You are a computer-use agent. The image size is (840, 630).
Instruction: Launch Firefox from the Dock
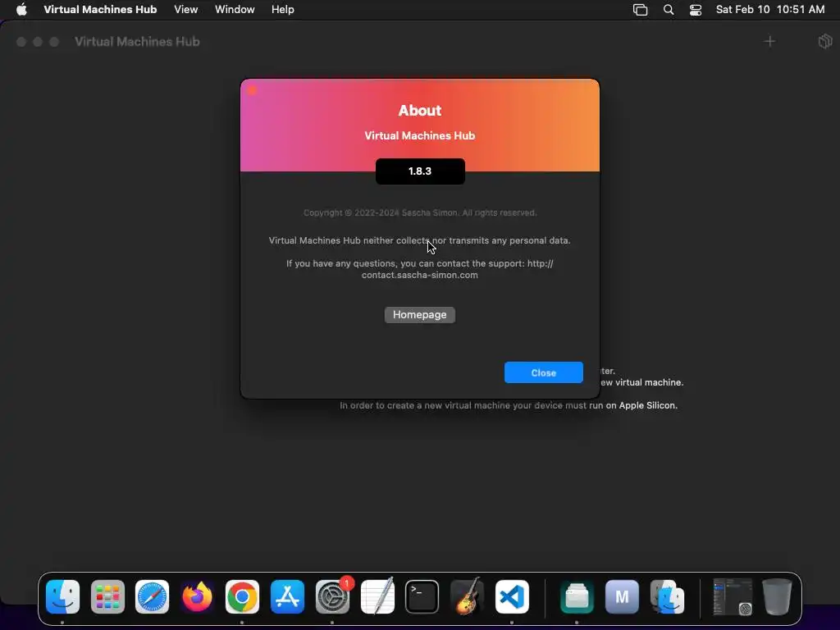tap(197, 597)
